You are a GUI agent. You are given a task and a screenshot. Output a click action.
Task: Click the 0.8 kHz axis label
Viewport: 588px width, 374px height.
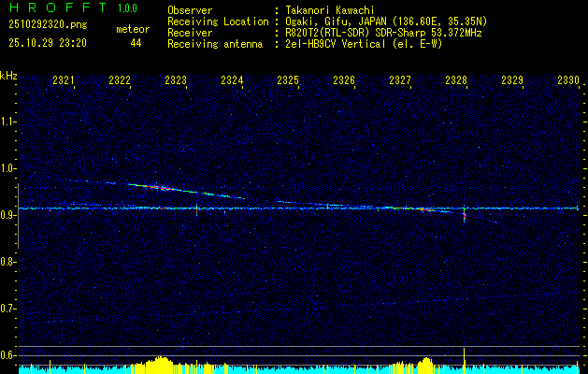coord(7,262)
